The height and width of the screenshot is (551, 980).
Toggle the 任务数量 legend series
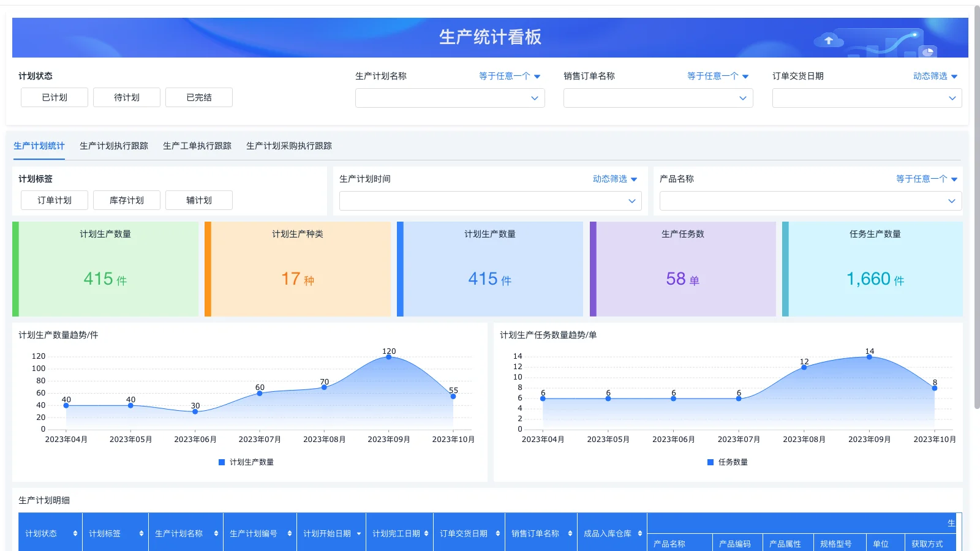[729, 462]
